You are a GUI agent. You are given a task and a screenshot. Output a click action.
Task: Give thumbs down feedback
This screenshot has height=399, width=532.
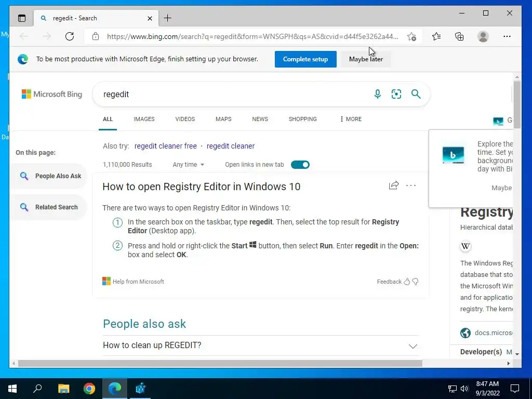coord(415,282)
